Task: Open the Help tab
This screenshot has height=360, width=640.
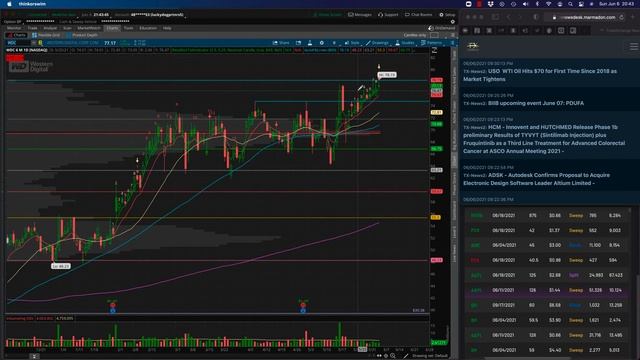Action: point(167,28)
